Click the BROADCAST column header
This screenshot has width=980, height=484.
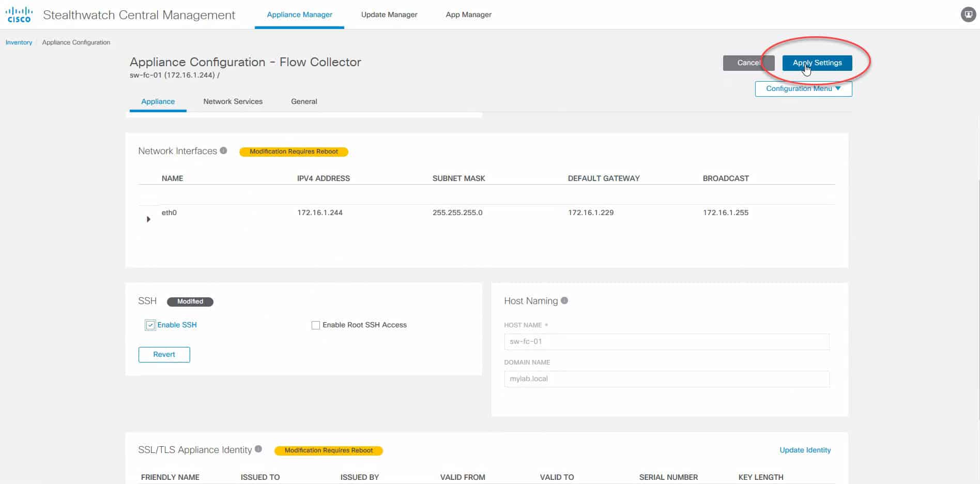[726, 178]
